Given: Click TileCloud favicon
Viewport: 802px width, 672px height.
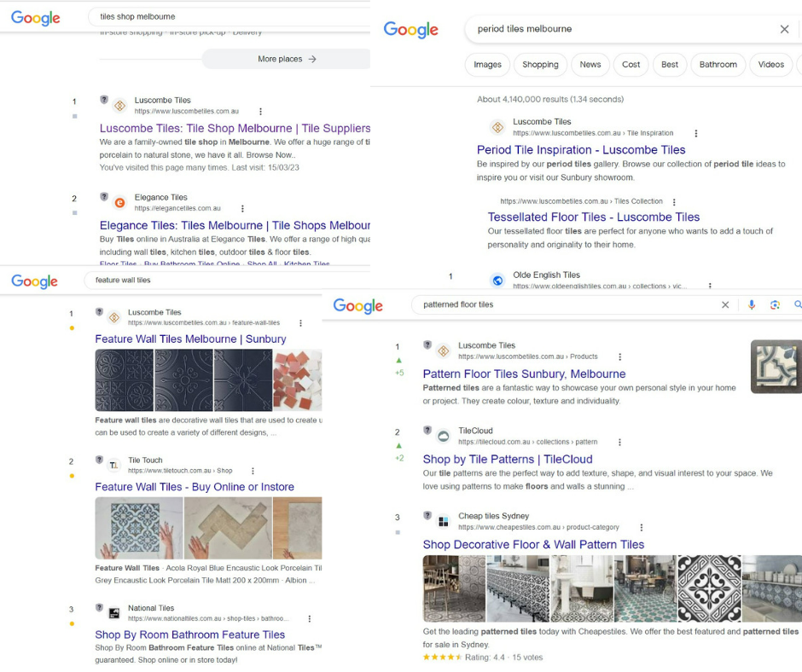Looking at the screenshot, I should 444,437.
